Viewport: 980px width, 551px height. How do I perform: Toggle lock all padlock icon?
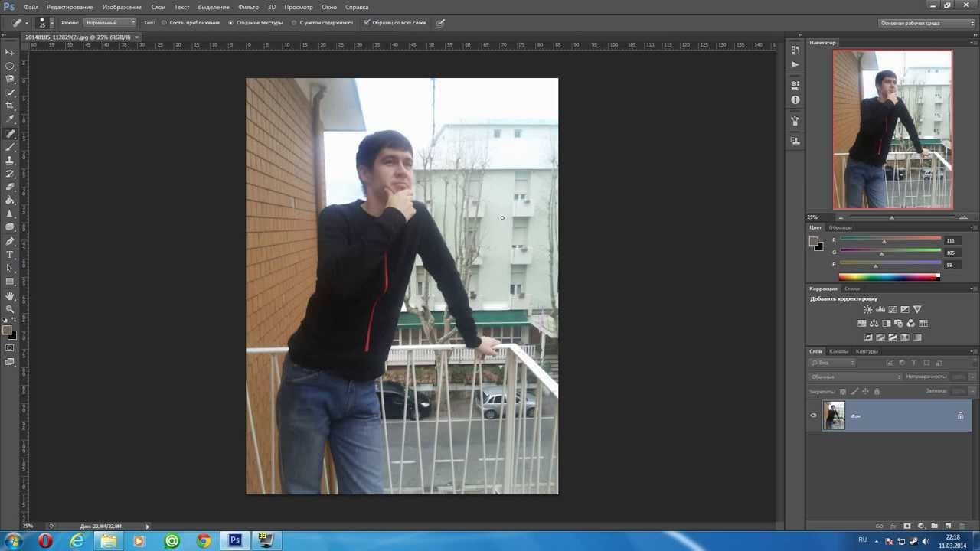[x=877, y=391]
